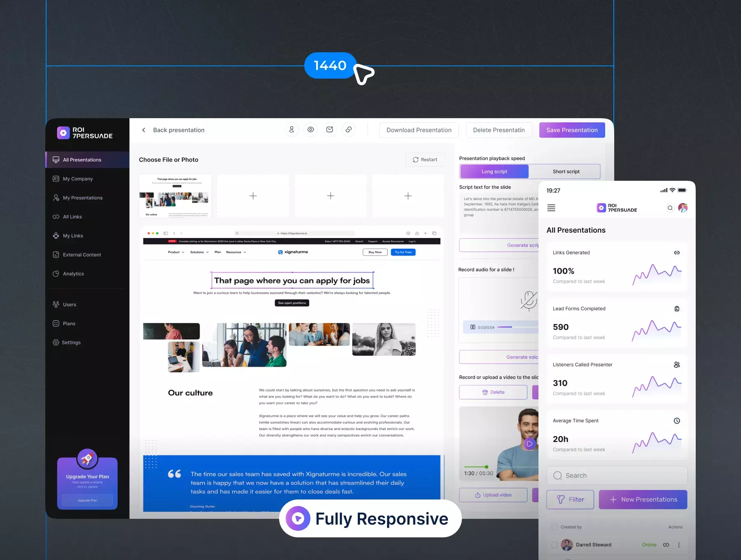Image resolution: width=741 pixels, height=560 pixels.
Task: Click the link icon in top toolbar
Action: tap(349, 130)
